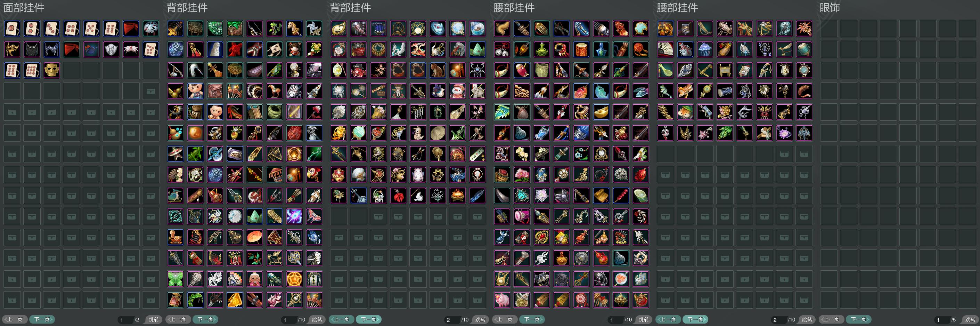The image size is (980, 326).
Task: Go to next page of 面部挂件
Action: [x=42, y=319]
